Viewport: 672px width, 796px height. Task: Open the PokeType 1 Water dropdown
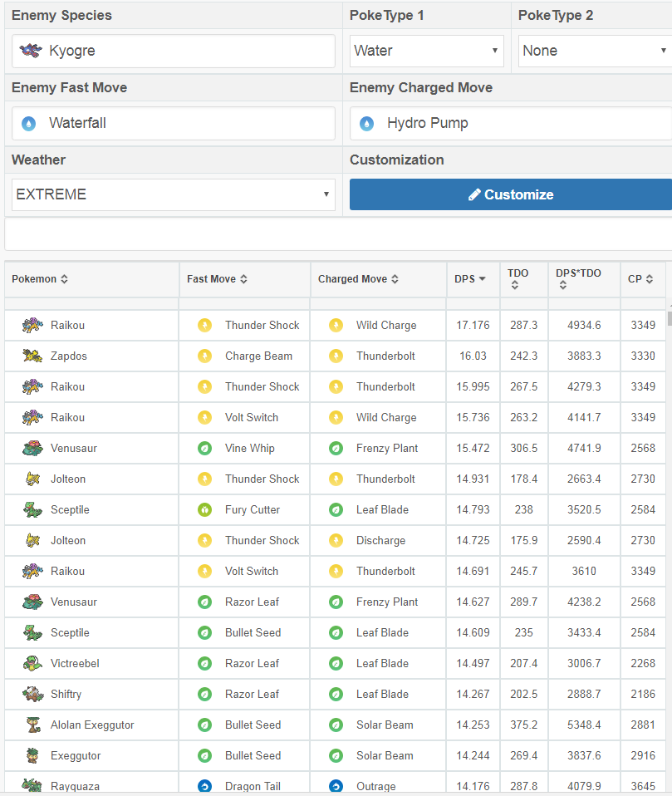pos(426,51)
